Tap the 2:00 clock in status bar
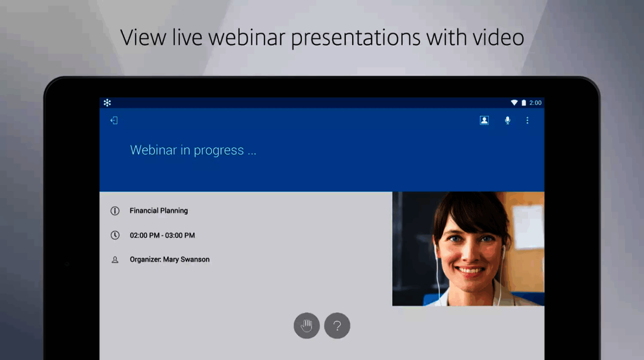 535,103
